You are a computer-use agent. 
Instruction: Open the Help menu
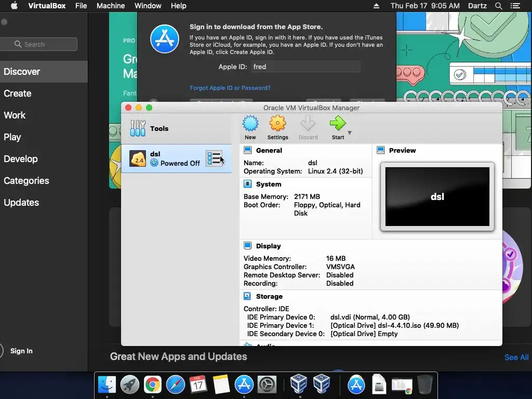[x=179, y=6]
